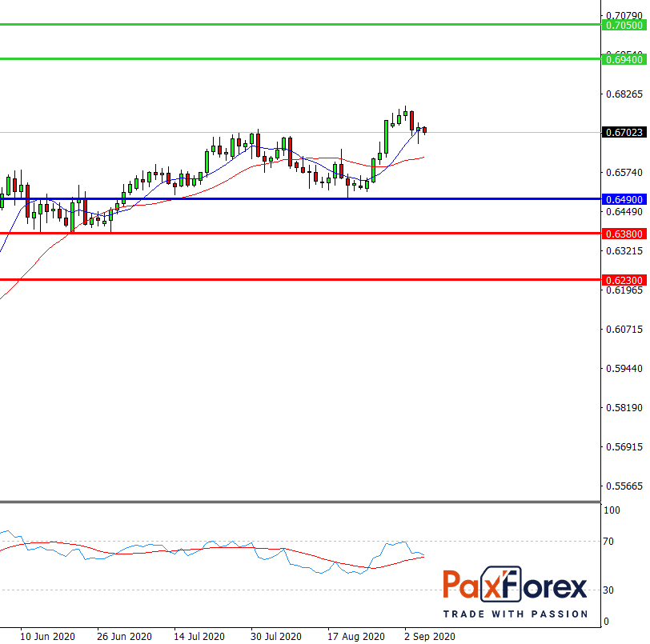The height and width of the screenshot is (644, 650).
Task: Click the RSI 30 level label
Action: click(x=608, y=590)
